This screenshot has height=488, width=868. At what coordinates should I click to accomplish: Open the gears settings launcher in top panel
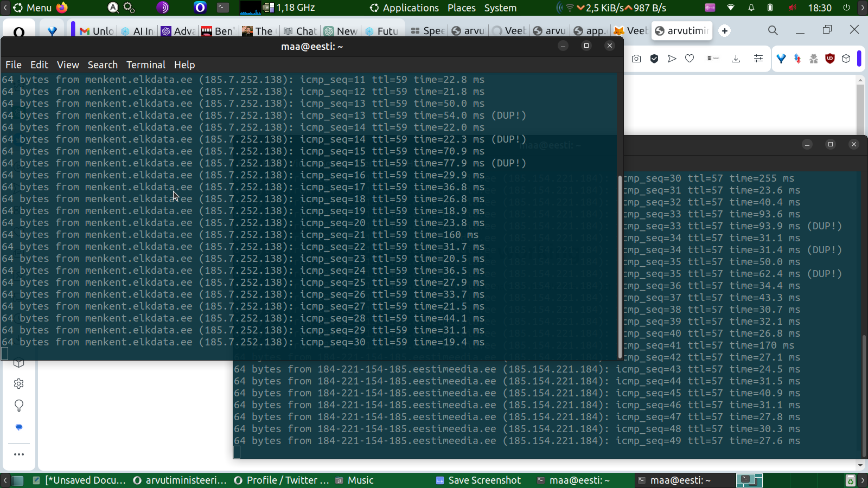click(129, 8)
